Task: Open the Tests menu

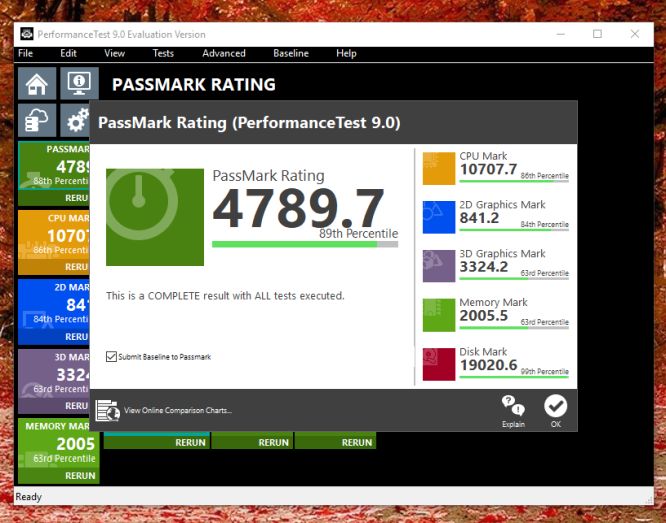Action: coord(163,53)
